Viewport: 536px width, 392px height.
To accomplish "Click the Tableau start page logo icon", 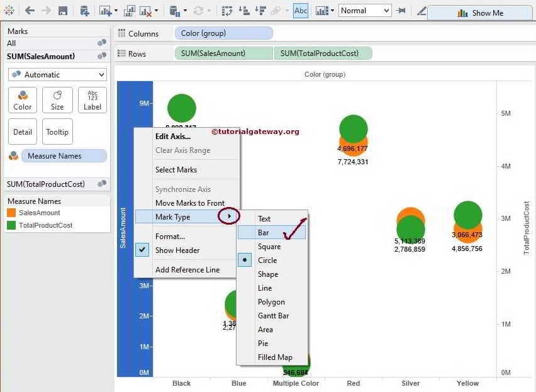I will [9, 11].
